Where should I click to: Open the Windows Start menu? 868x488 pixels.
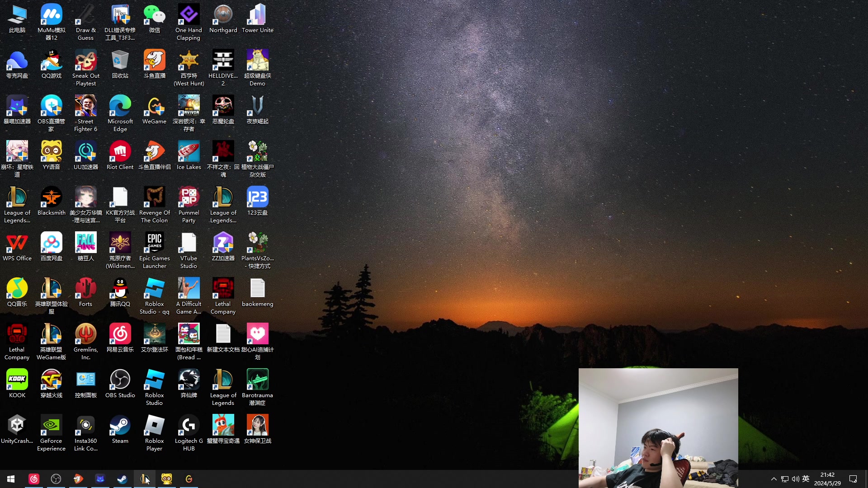click(11, 479)
